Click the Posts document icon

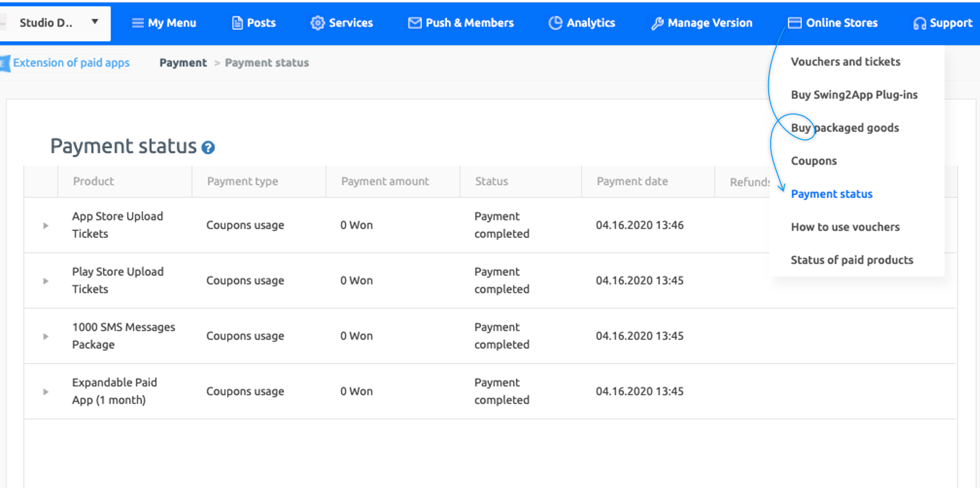tap(237, 23)
